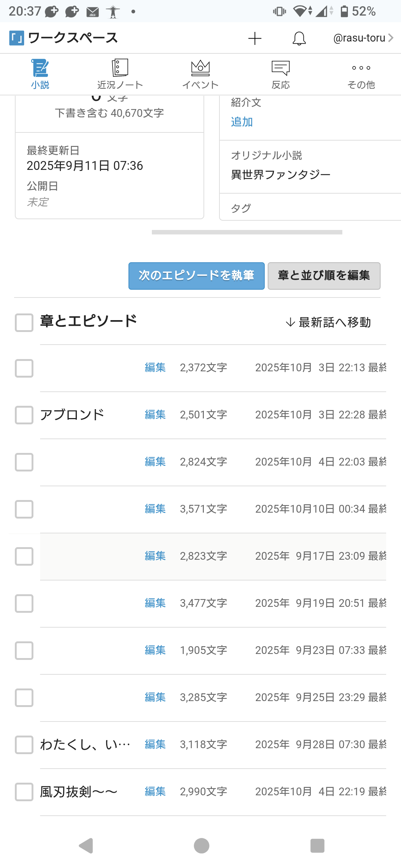Open the イベント crown icon
This screenshot has height=868, width=401.
click(200, 68)
